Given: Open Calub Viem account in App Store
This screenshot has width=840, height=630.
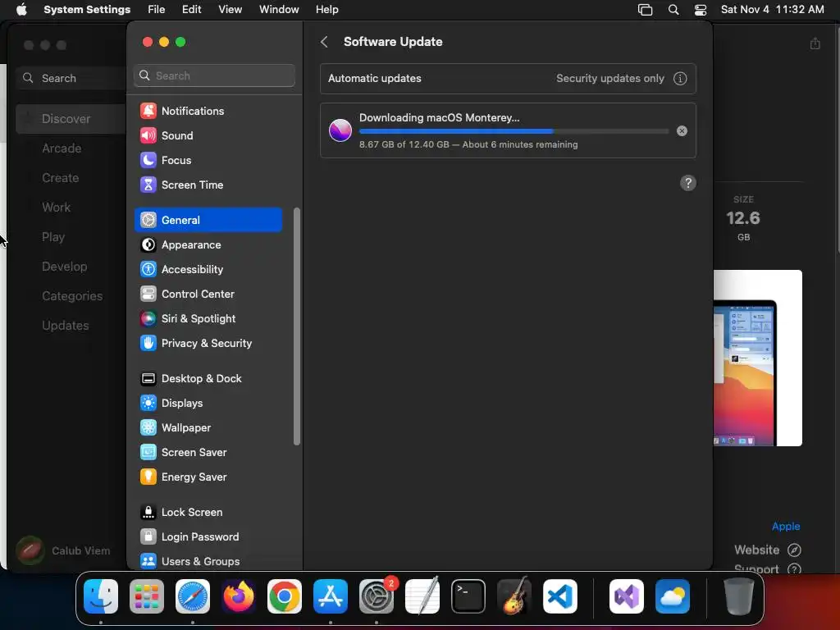Looking at the screenshot, I should coord(63,550).
